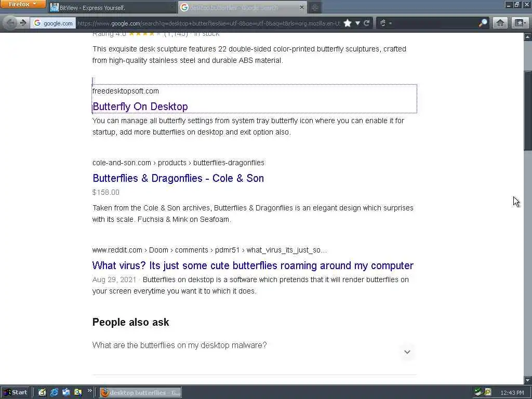Click the desktop butterflies taskbar window button
Image resolution: width=532 pixels, height=399 pixels.
pyautogui.click(x=140, y=393)
